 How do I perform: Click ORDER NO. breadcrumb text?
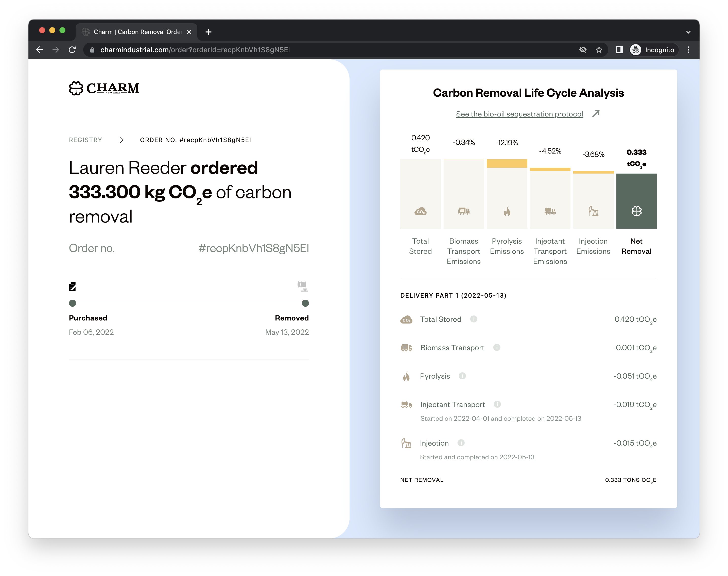(x=196, y=140)
